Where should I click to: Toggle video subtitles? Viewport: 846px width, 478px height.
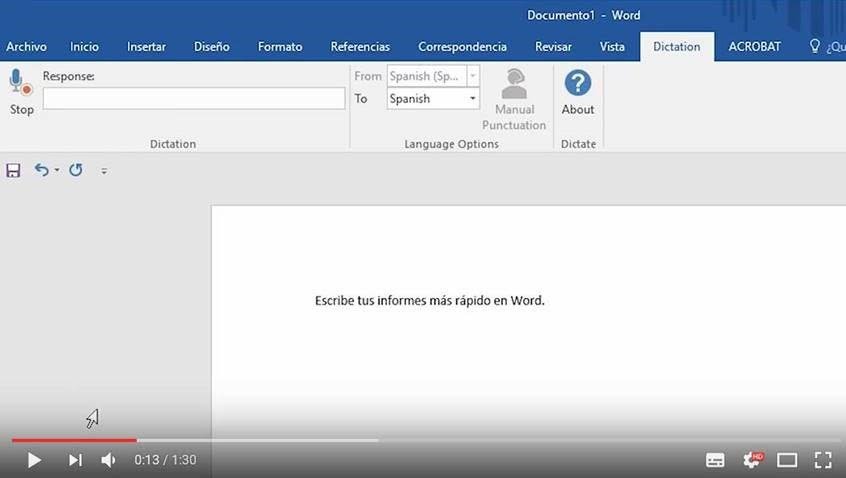[715, 460]
